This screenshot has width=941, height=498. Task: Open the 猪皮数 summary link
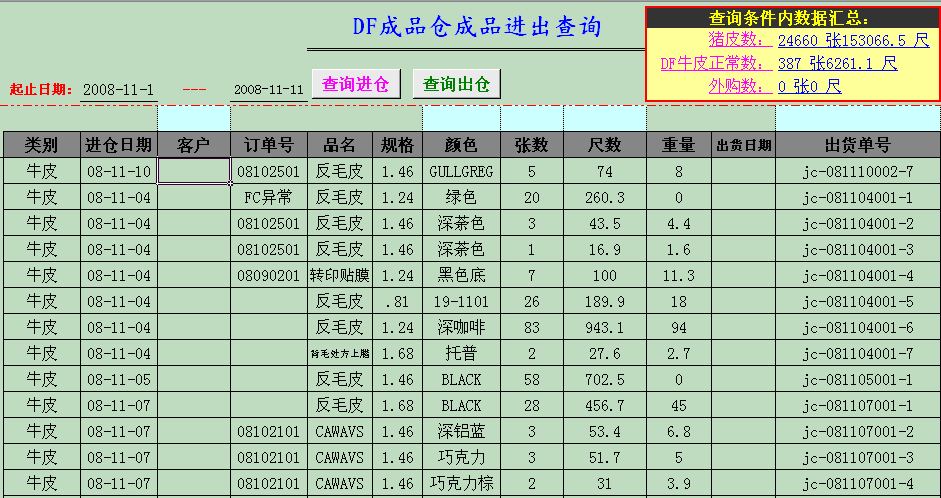pyautogui.click(x=740, y=40)
